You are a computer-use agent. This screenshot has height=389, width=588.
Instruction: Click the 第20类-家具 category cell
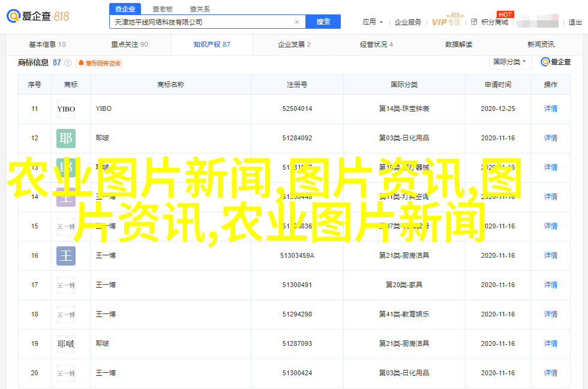tap(404, 285)
